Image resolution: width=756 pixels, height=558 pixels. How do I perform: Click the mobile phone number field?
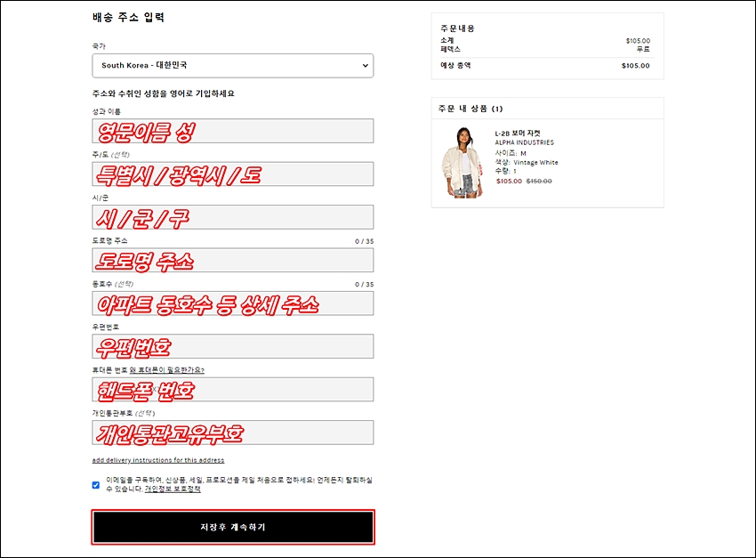[x=232, y=389]
